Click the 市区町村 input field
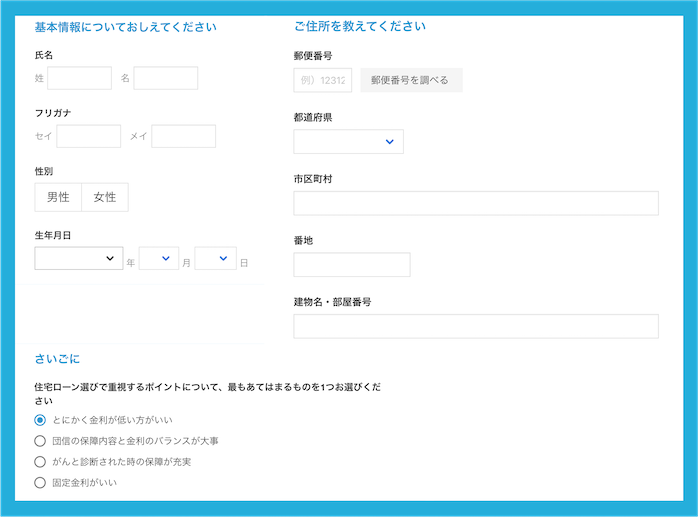698x517 pixels. point(475,203)
